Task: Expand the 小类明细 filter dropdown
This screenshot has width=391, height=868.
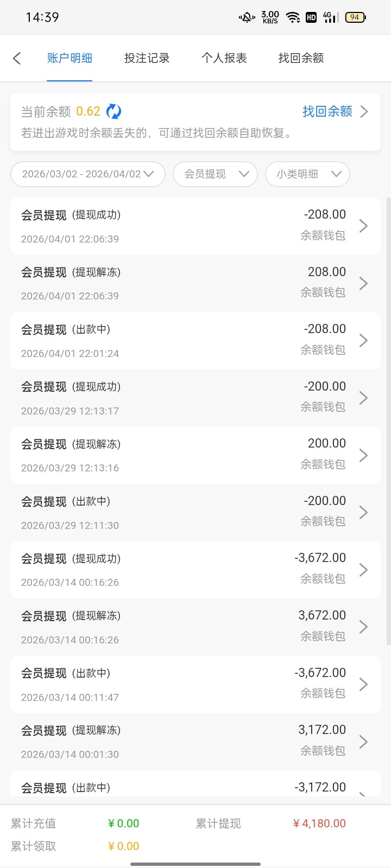Action: tap(307, 174)
